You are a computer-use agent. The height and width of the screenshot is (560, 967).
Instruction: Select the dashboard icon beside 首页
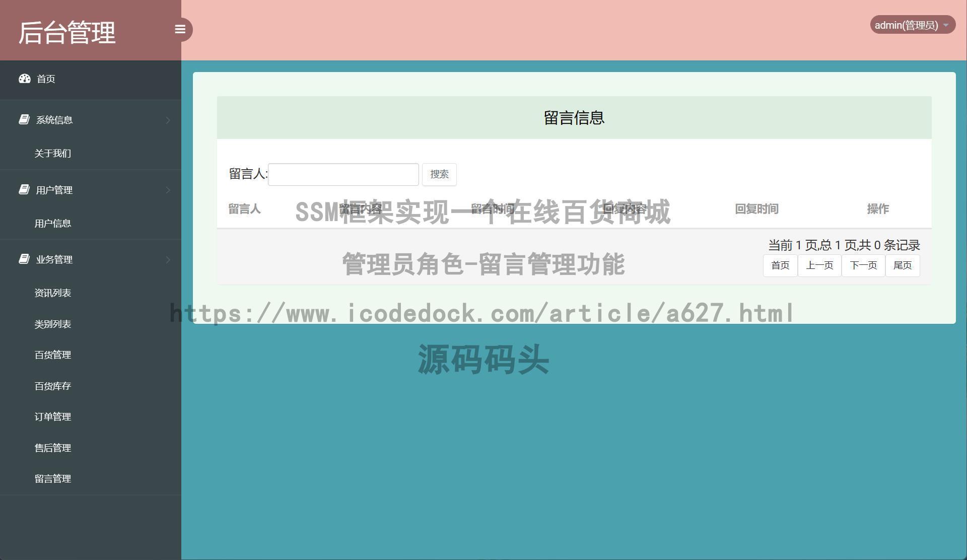[25, 79]
